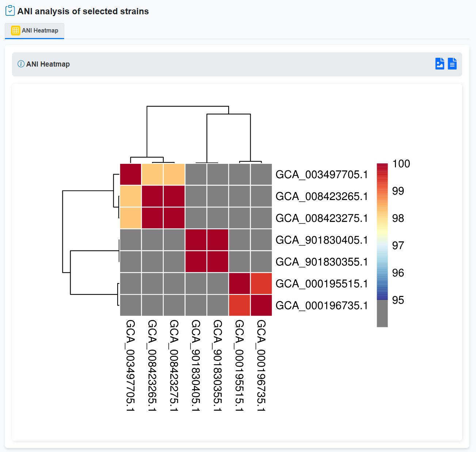Download the heatmap data document file
This screenshot has width=476, height=452.
(452, 64)
